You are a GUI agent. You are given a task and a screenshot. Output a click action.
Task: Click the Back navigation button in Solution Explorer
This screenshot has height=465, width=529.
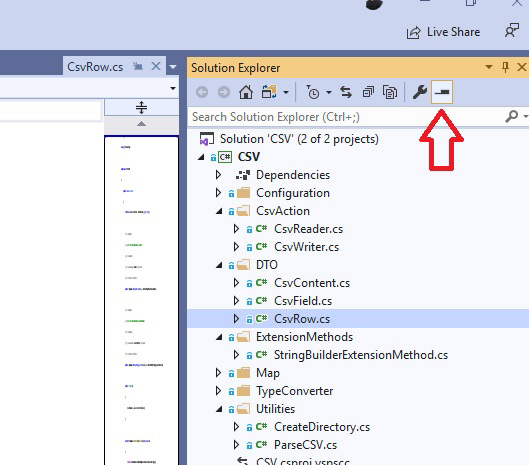click(x=202, y=92)
